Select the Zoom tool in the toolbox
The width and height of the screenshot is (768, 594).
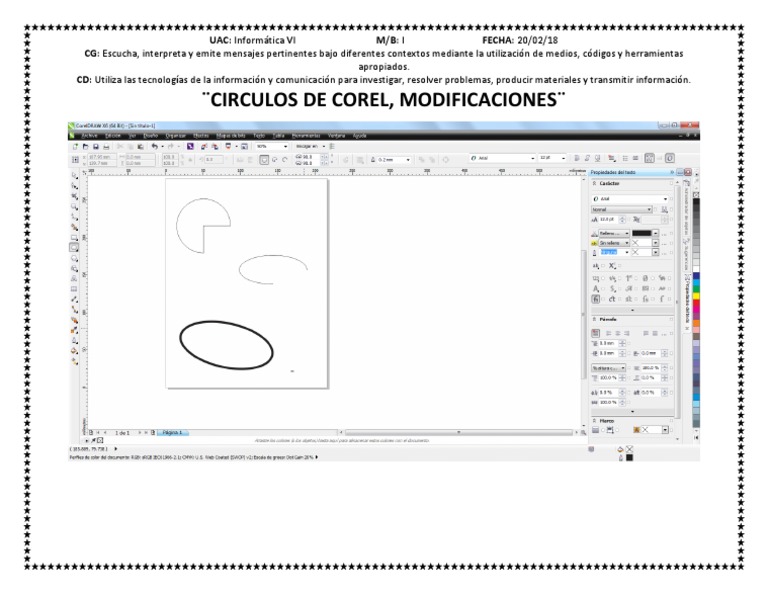point(74,206)
